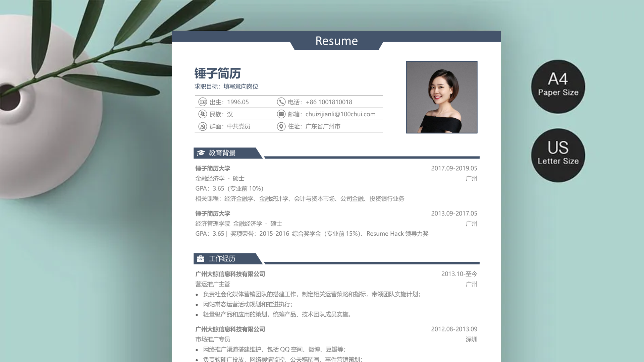
Task: Click the company name dated 2012.08-2013.09
Action: point(230,329)
